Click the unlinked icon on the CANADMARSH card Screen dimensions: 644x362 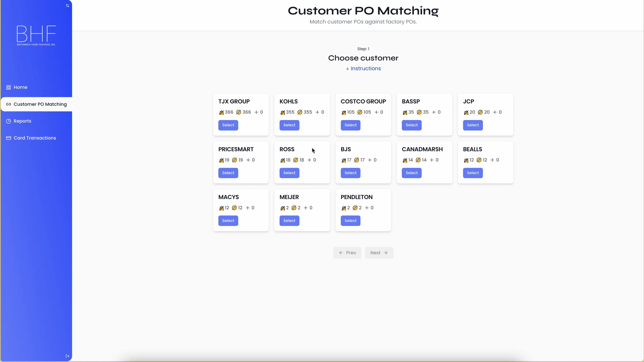point(405,160)
